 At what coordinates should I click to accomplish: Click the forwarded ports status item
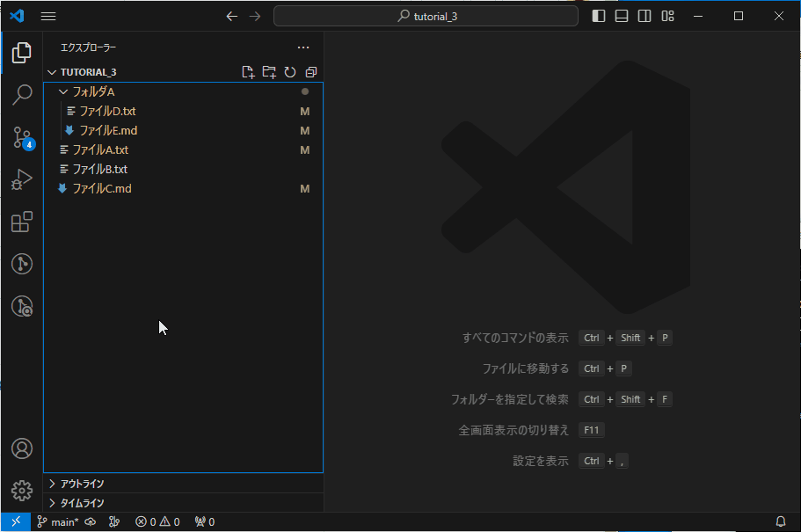(x=204, y=521)
